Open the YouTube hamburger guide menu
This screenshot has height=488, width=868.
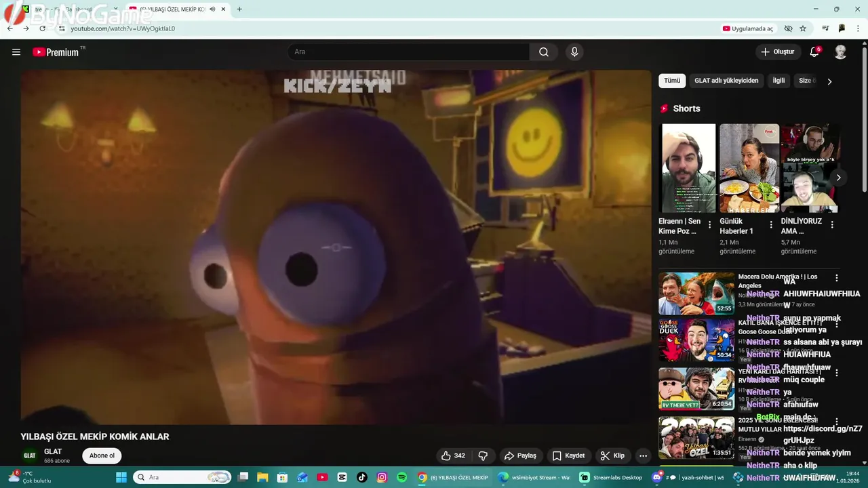[16, 52]
